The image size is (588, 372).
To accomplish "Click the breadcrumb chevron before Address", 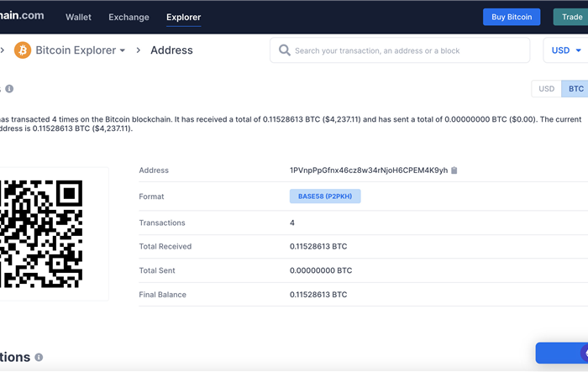I will 139,50.
